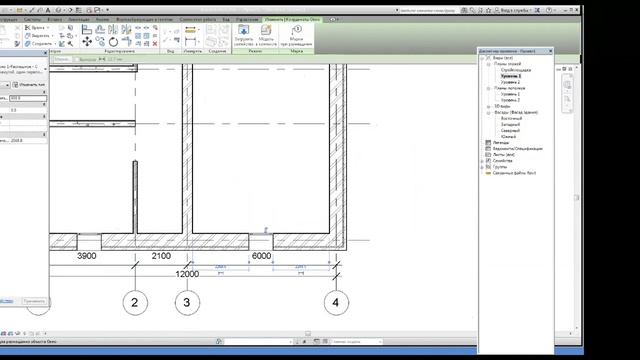Select grid bubble number 2

point(135,303)
